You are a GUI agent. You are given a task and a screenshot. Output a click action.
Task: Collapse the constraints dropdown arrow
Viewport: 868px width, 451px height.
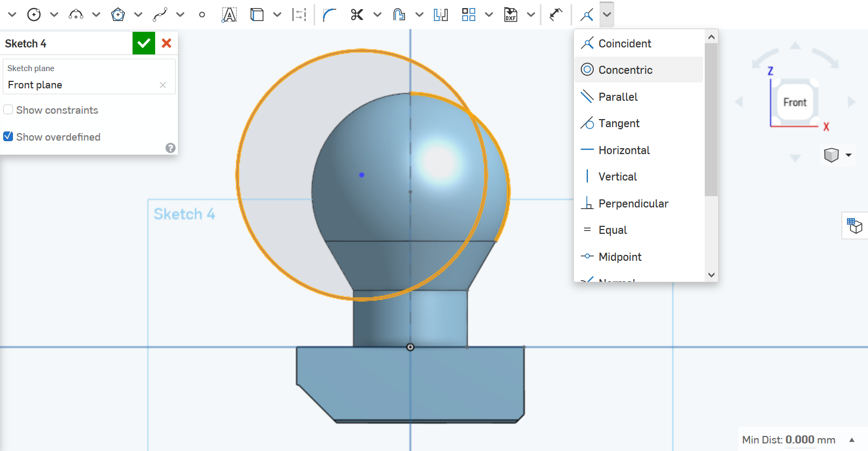(x=607, y=15)
